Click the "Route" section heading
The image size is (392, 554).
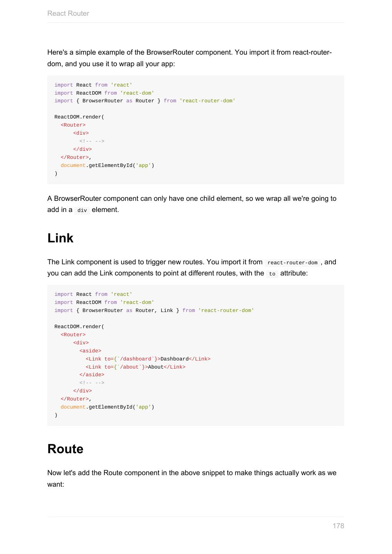(x=65, y=449)
